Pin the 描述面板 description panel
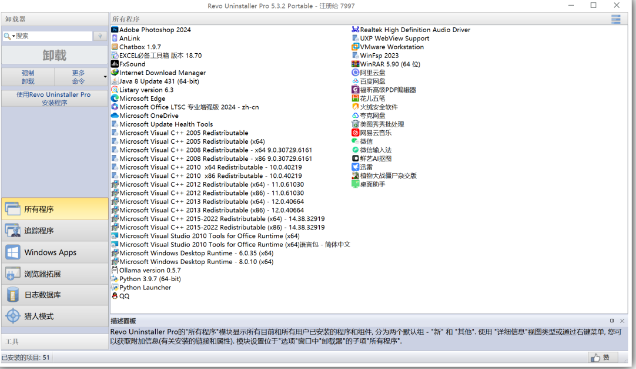 [x=612, y=321]
